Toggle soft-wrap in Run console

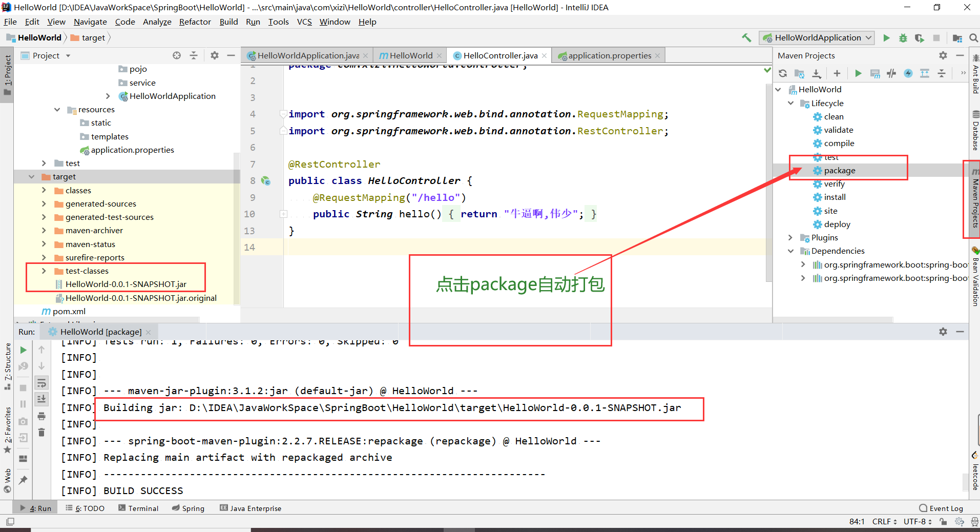coord(41,382)
